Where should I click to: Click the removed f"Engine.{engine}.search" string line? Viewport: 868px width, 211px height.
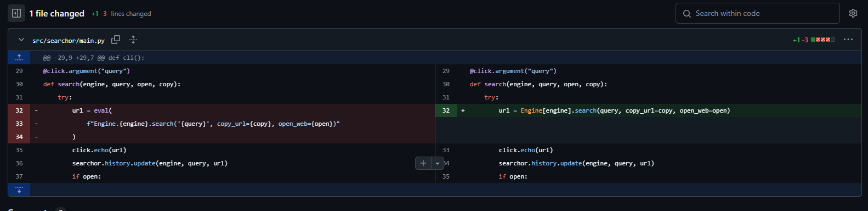click(232, 124)
